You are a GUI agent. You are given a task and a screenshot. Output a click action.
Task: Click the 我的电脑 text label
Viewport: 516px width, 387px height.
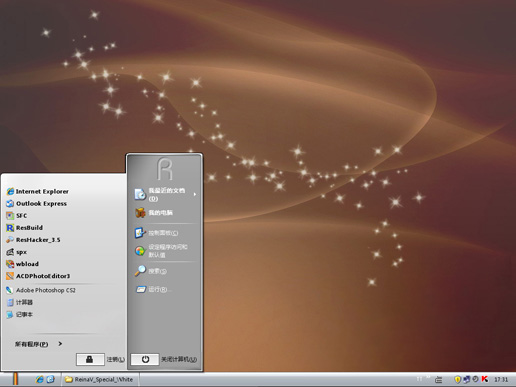pos(160,213)
